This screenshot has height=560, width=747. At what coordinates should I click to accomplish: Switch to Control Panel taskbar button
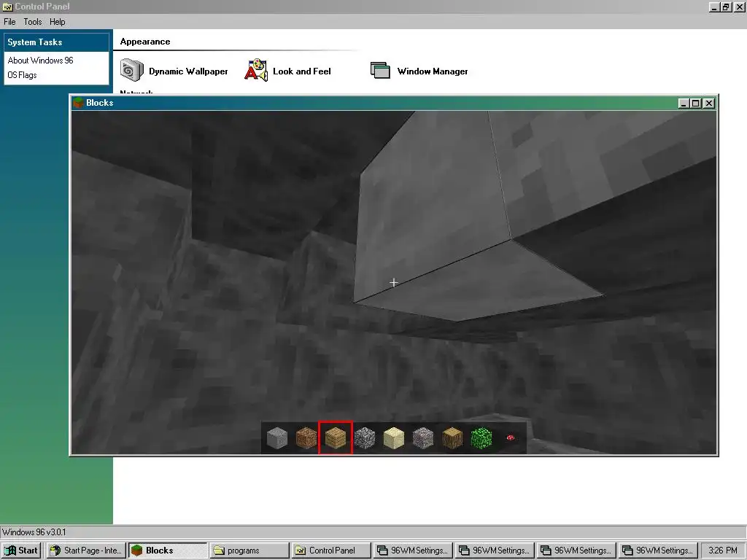pos(331,551)
